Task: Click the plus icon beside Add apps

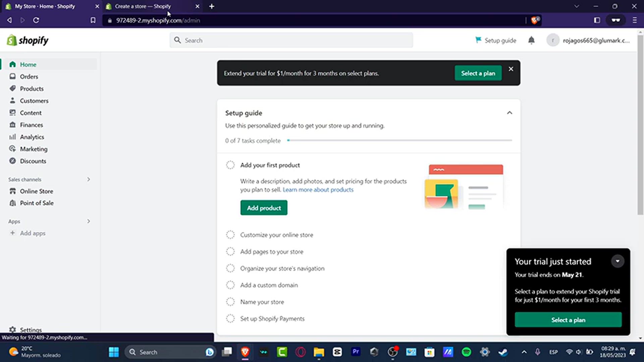Action: click(x=12, y=233)
